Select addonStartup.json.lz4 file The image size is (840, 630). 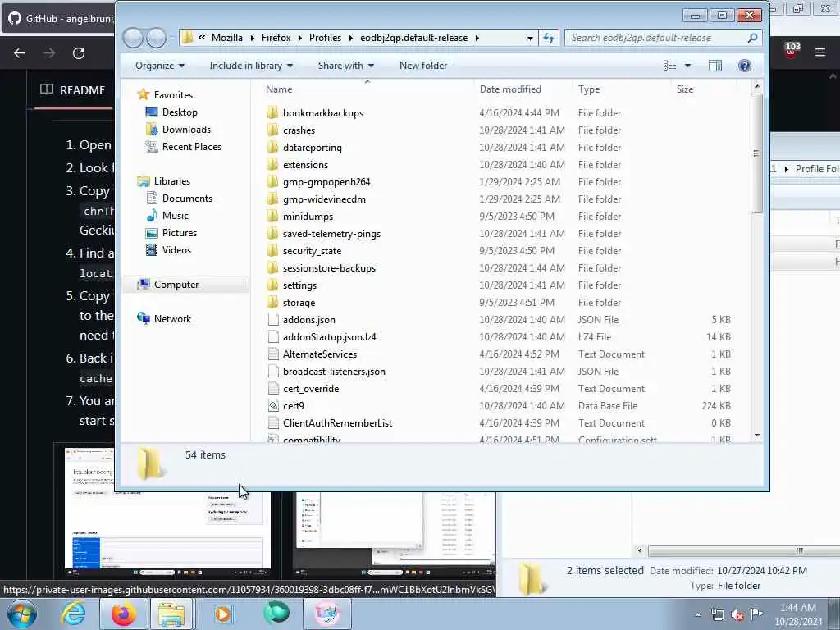tap(329, 337)
